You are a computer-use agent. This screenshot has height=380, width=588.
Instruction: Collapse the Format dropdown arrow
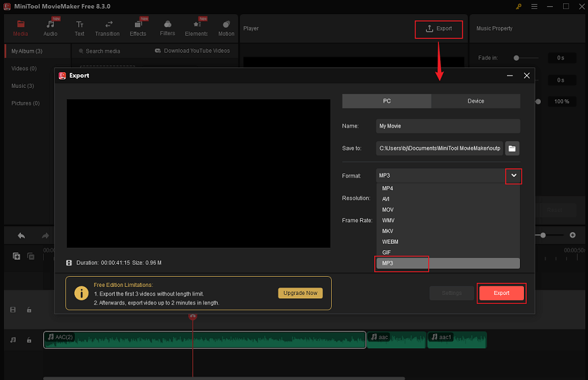click(513, 175)
